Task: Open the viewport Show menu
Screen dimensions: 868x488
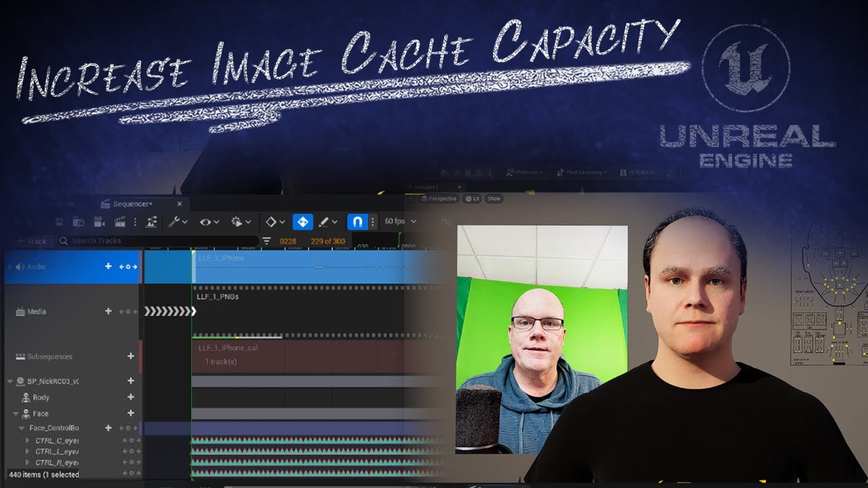Action: [494, 199]
